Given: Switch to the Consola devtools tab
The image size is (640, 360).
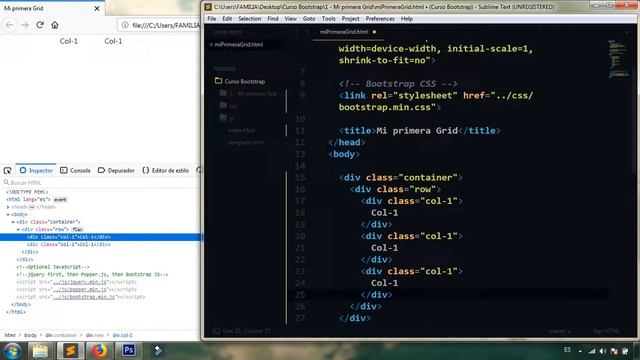Looking at the screenshot, I should click(75, 171).
